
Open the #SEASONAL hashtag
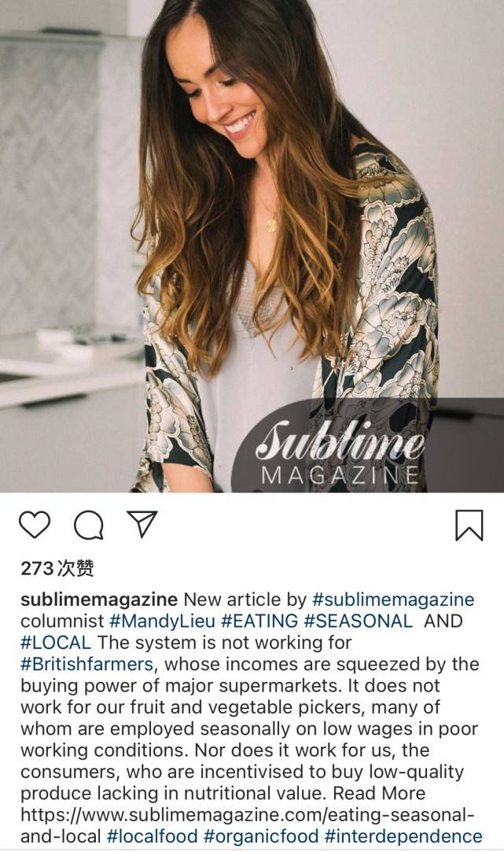tap(358, 621)
